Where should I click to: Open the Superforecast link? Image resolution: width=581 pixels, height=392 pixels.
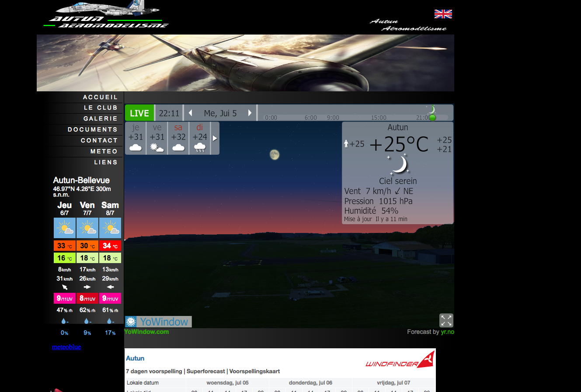click(205, 371)
